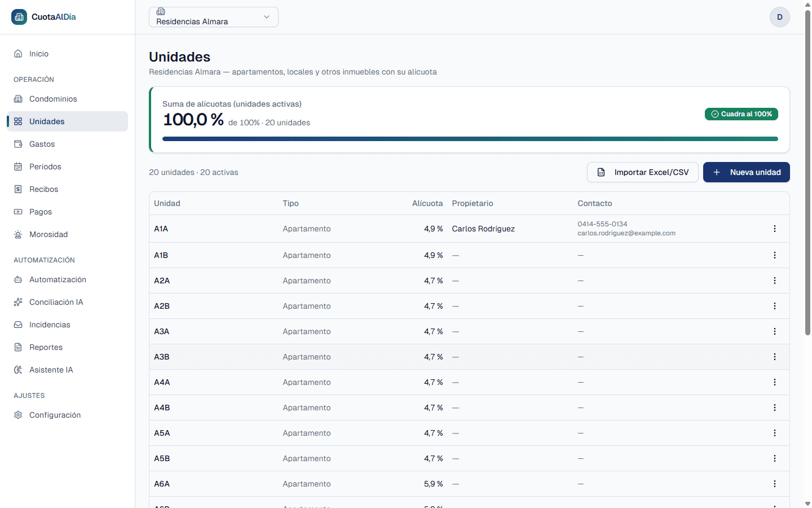Click the alícuotas progress bar
Image resolution: width=812 pixels, height=508 pixels.
[470, 139]
